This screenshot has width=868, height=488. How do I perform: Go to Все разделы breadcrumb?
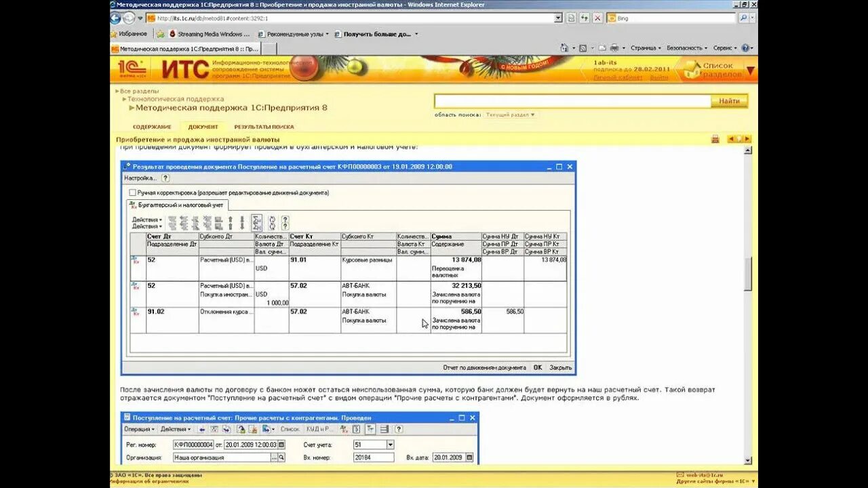point(139,91)
